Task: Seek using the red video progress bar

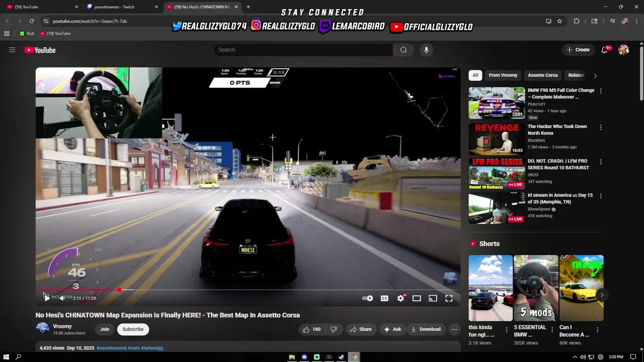Action: click(247, 290)
